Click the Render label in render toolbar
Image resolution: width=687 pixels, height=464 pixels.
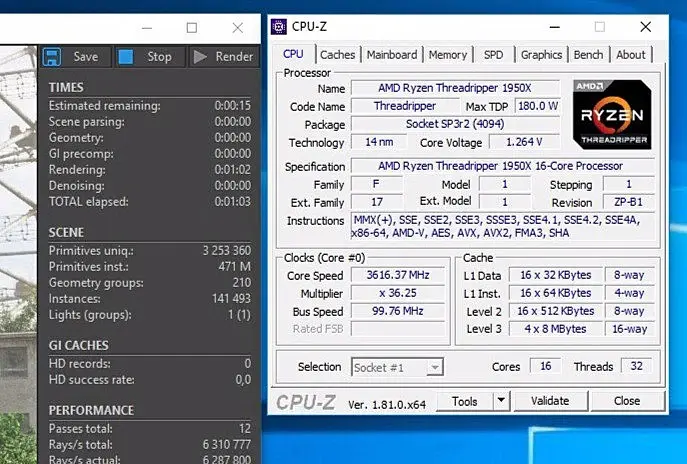pos(234,57)
